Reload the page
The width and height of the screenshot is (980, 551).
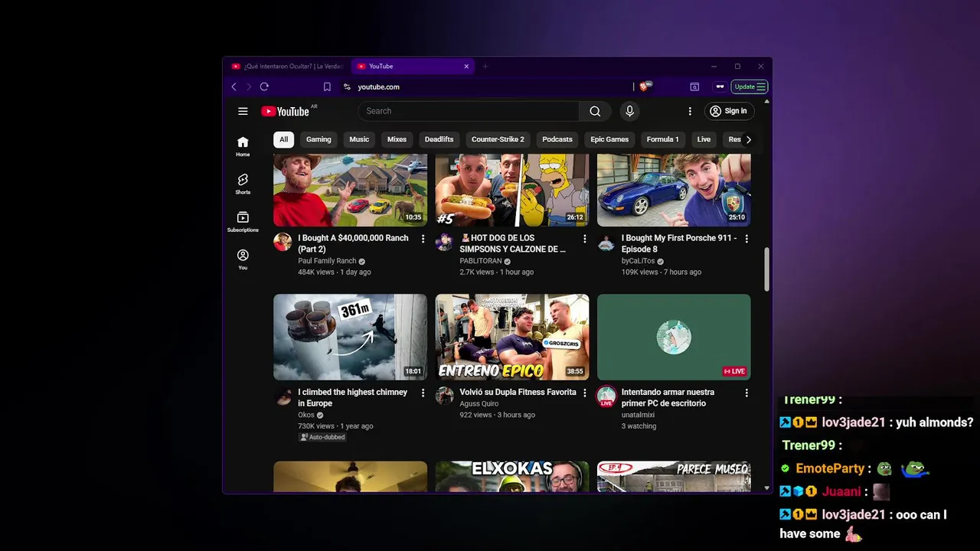pyautogui.click(x=264, y=86)
